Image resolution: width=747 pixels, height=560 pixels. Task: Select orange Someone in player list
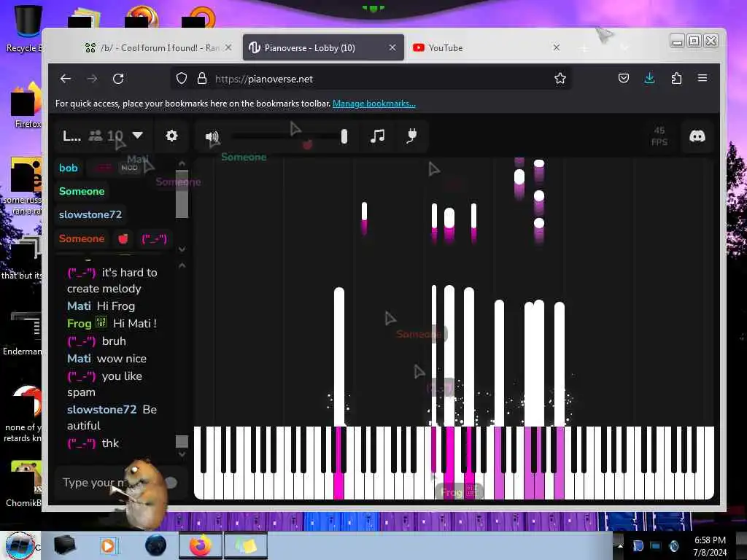[82, 238]
